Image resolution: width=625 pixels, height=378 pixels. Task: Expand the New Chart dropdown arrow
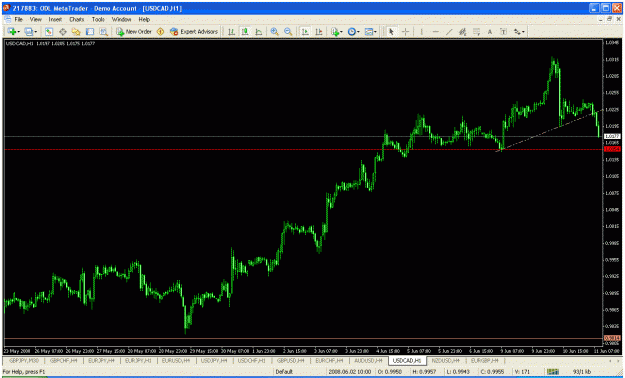click(18, 32)
